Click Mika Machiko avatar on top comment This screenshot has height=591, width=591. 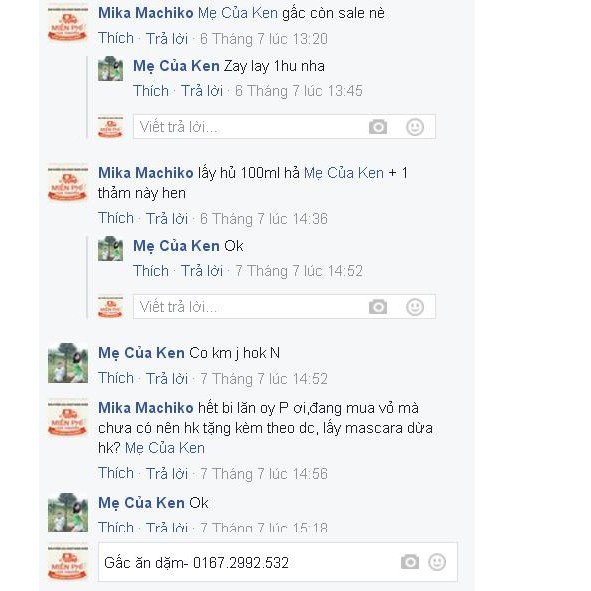(x=68, y=23)
